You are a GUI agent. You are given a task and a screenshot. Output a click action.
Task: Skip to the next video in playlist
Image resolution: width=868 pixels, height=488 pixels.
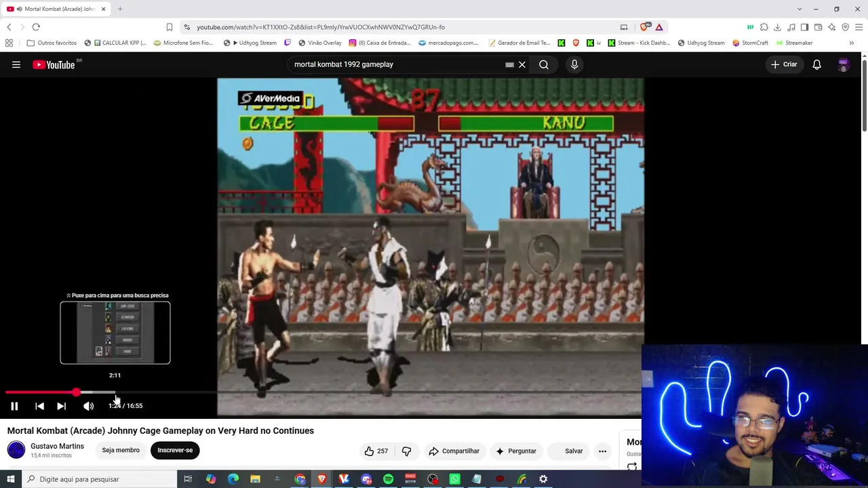(x=61, y=406)
